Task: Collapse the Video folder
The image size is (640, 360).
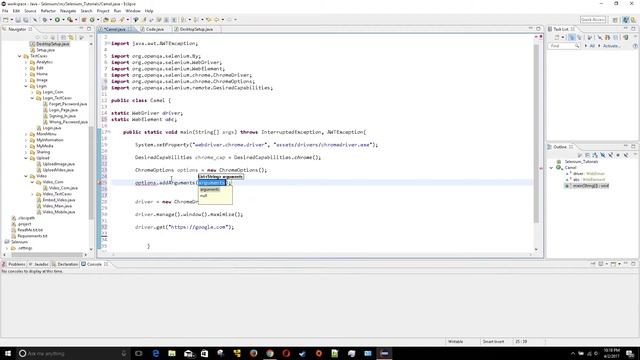Action: (x=26, y=176)
